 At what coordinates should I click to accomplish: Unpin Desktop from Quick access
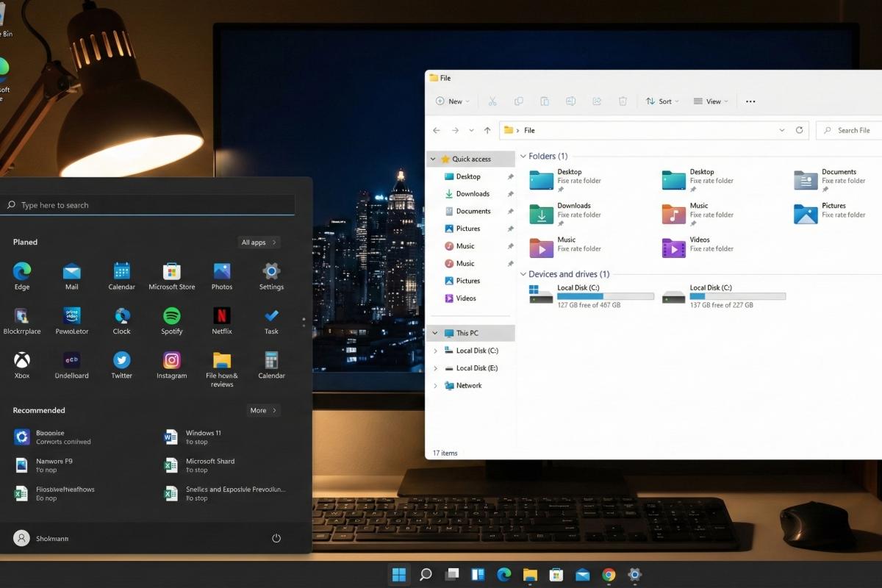(512, 176)
